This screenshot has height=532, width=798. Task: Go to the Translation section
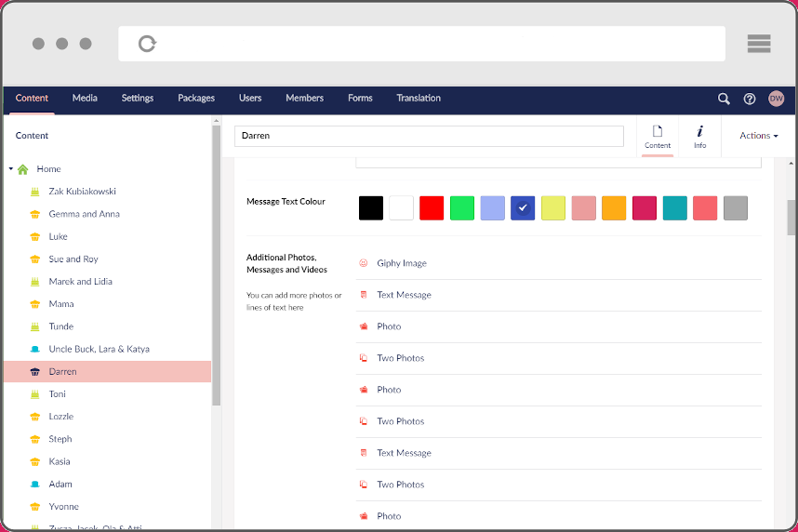coord(419,99)
